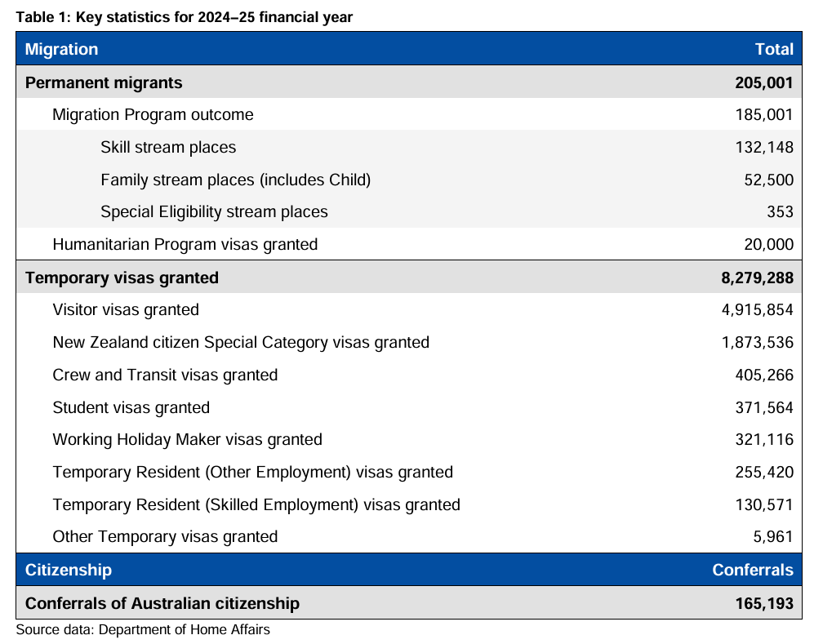
Task: Click the Temporary visas granted heading
Action: (x=122, y=278)
